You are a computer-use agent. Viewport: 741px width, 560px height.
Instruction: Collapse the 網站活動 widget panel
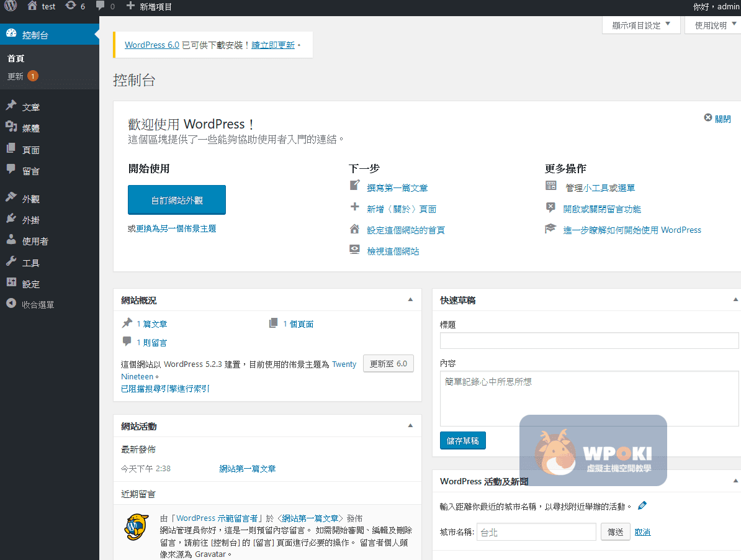410,426
